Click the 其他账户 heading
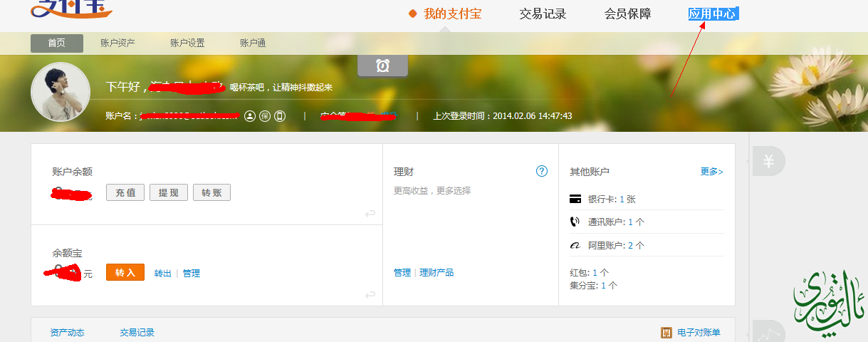This screenshot has width=868, height=342. point(590,172)
